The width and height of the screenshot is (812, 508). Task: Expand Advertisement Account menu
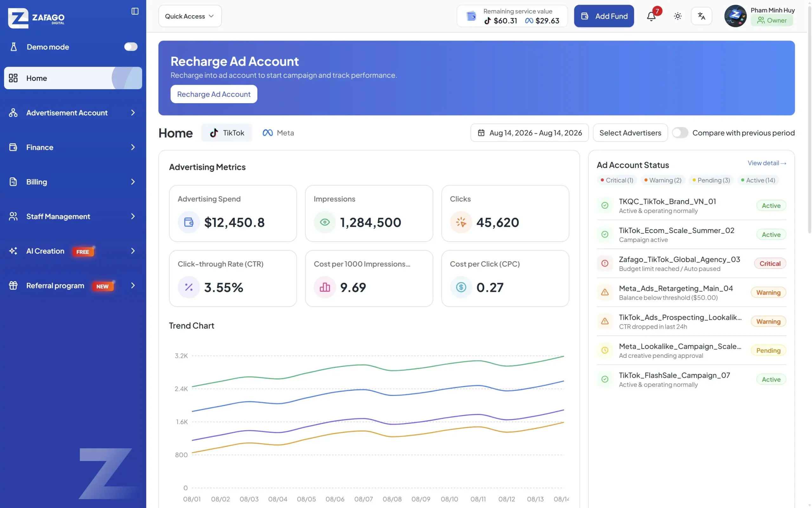pos(73,112)
